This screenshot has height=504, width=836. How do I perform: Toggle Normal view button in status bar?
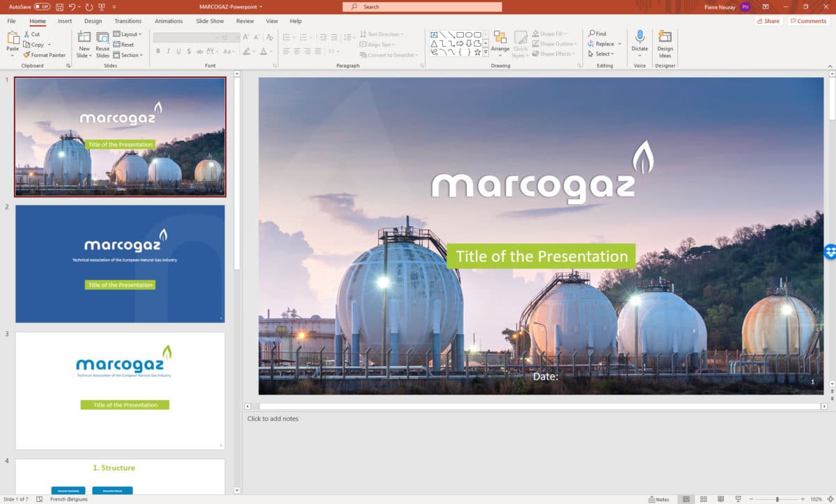[686, 499]
